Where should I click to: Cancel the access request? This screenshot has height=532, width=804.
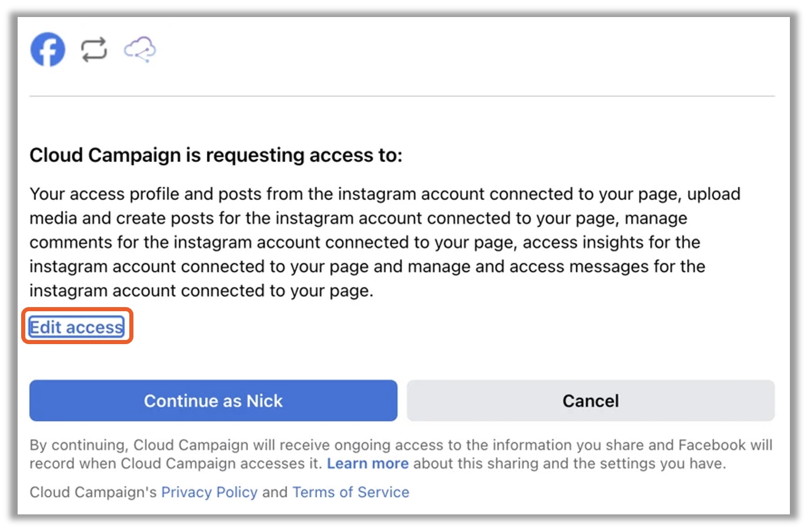pos(591,400)
